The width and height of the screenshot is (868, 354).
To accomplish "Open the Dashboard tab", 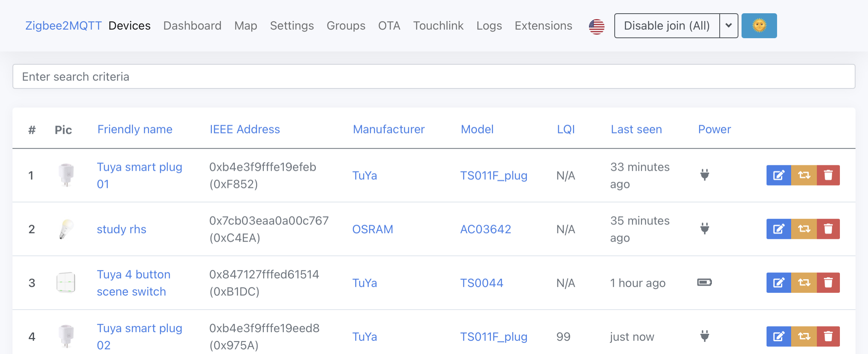I will (x=192, y=26).
